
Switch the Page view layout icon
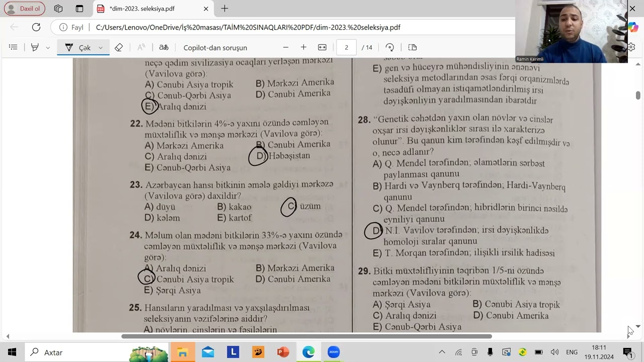pos(413,47)
